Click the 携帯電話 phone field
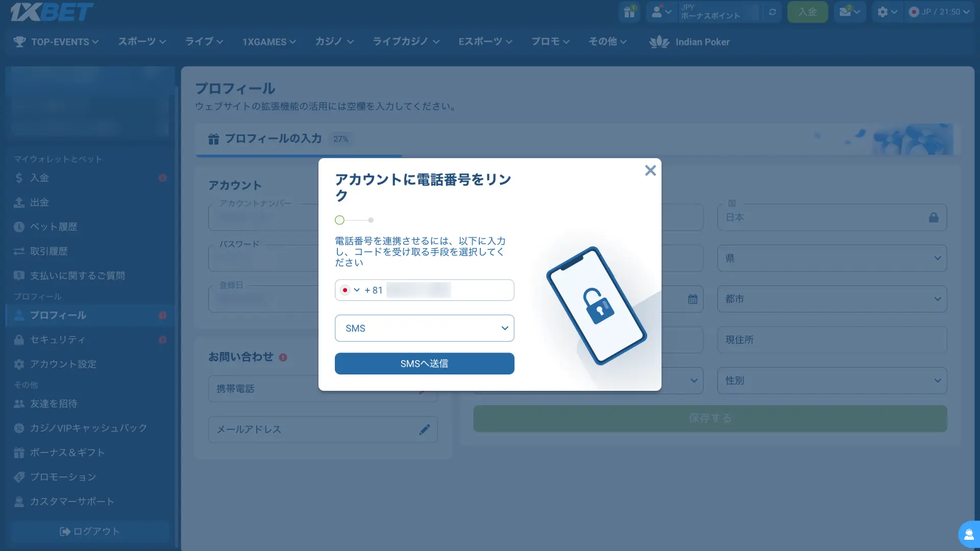Image resolution: width=980 pixels, height=551 pixels. [323, 389]
